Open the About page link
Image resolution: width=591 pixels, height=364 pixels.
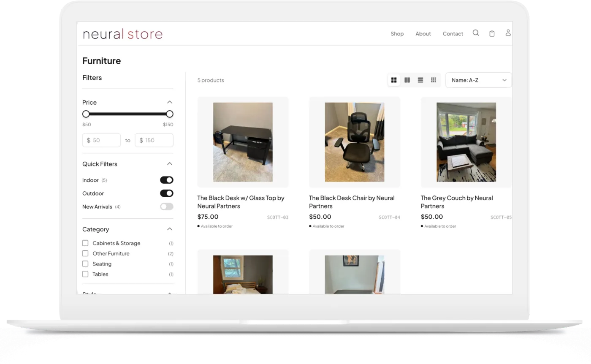423,34
